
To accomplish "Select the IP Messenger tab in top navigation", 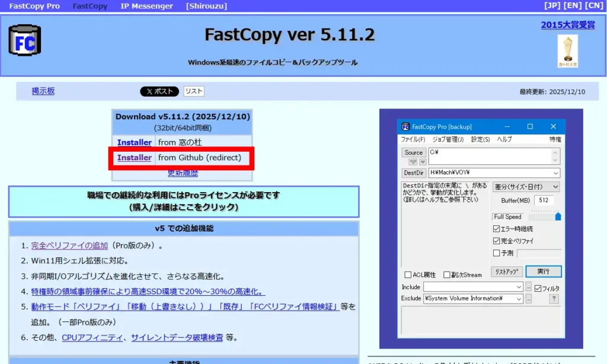I will 146,6.
